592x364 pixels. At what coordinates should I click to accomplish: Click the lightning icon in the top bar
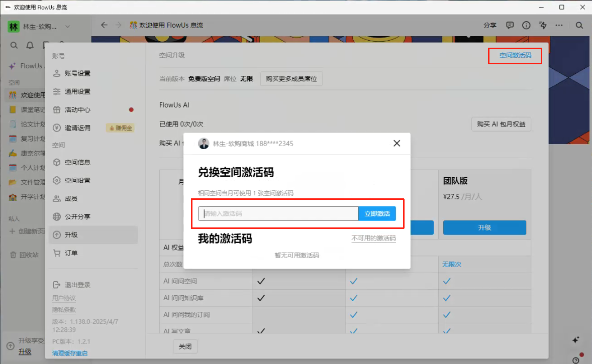coord(543,25)
